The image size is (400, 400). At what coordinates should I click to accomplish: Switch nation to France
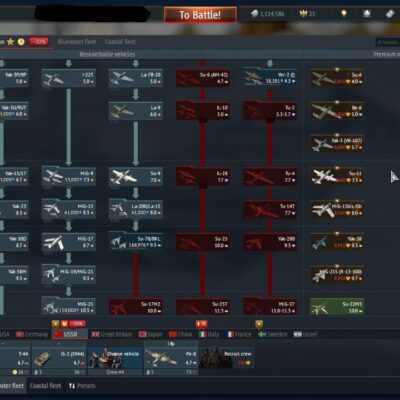(x=240, y=334)
